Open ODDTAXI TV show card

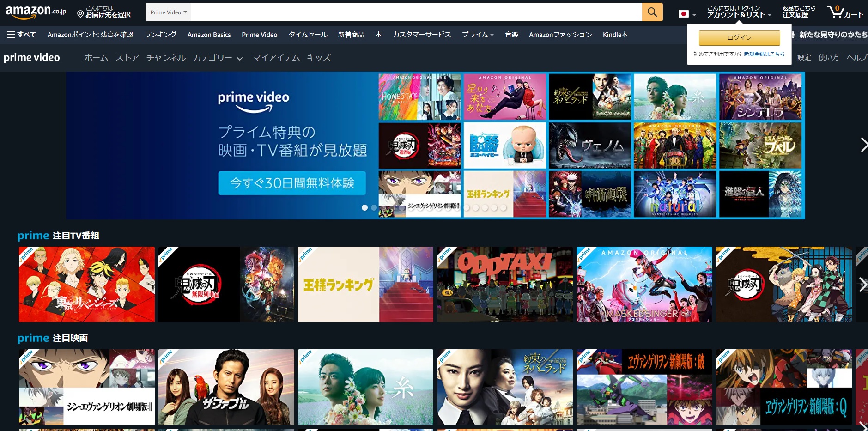(x=505, y=284)
